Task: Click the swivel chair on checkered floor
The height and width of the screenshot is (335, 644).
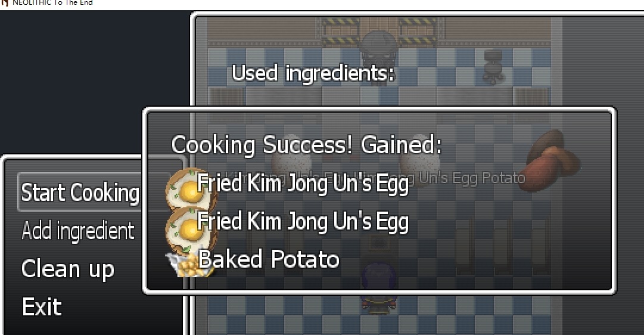Action: [492, 66]
